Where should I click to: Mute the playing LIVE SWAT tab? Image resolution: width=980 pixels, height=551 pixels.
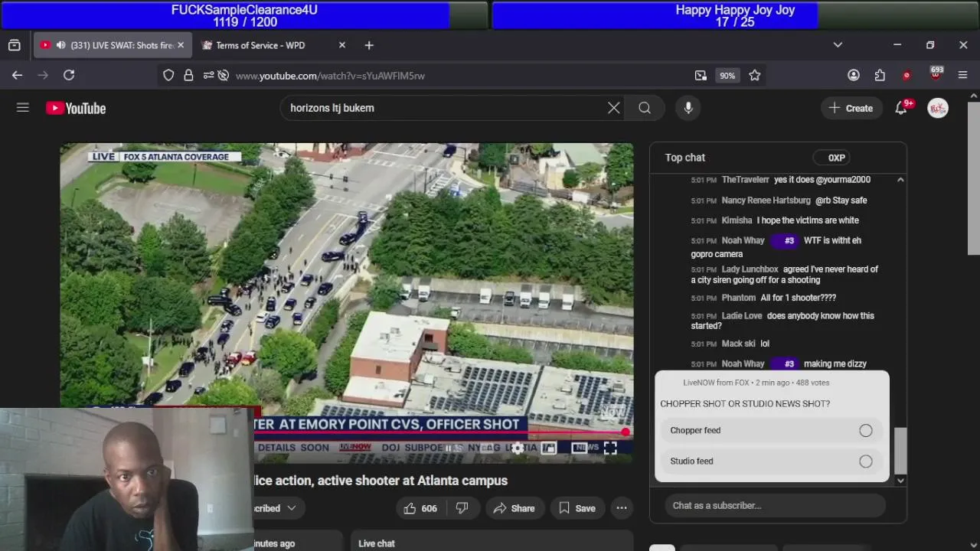click(60, 45)
